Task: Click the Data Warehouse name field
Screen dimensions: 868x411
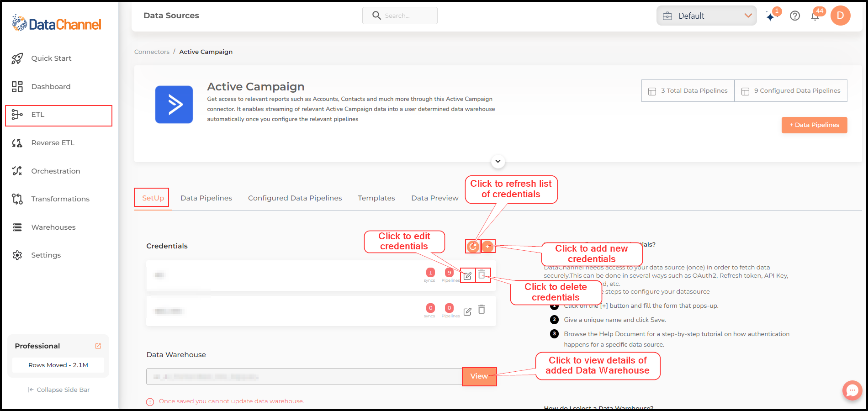Action: click(304, 377)
